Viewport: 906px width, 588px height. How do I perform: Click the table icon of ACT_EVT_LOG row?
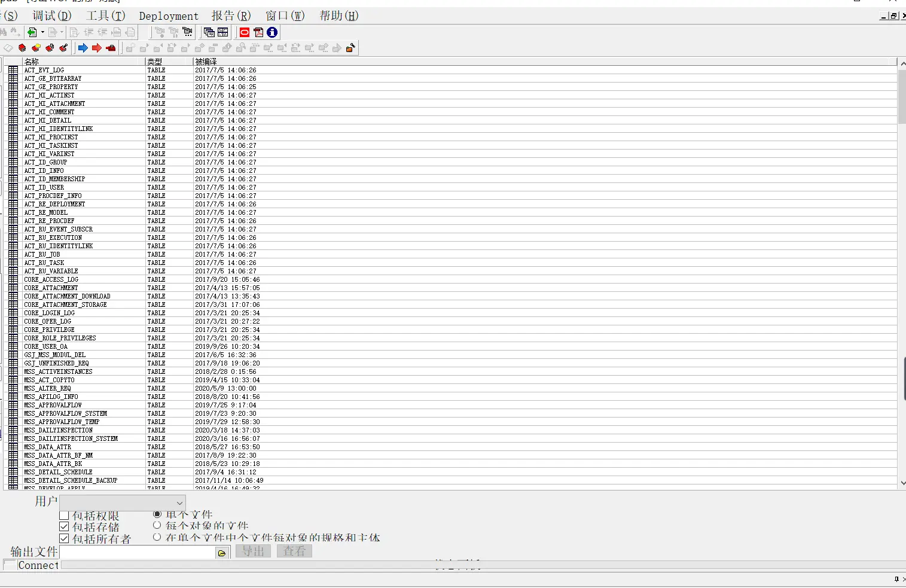pyautogui.click(x=13, y=70)
